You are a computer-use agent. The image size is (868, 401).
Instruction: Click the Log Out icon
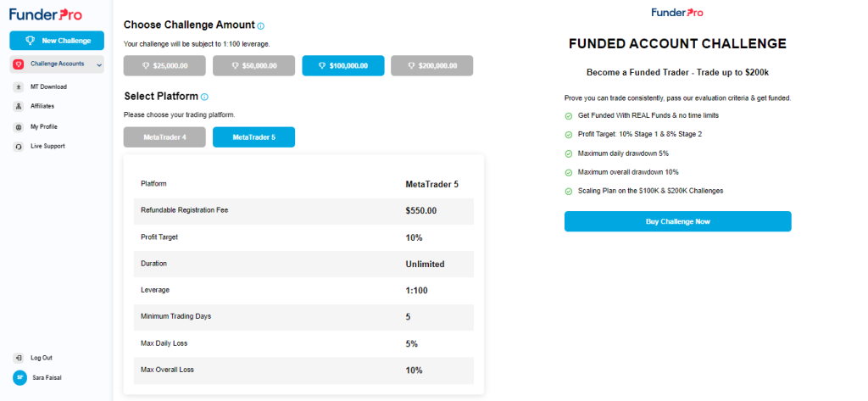click(19, 358)
